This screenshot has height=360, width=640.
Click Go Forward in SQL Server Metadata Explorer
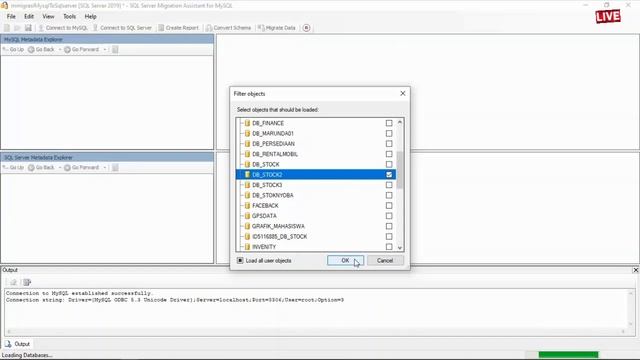click(82, 168)
